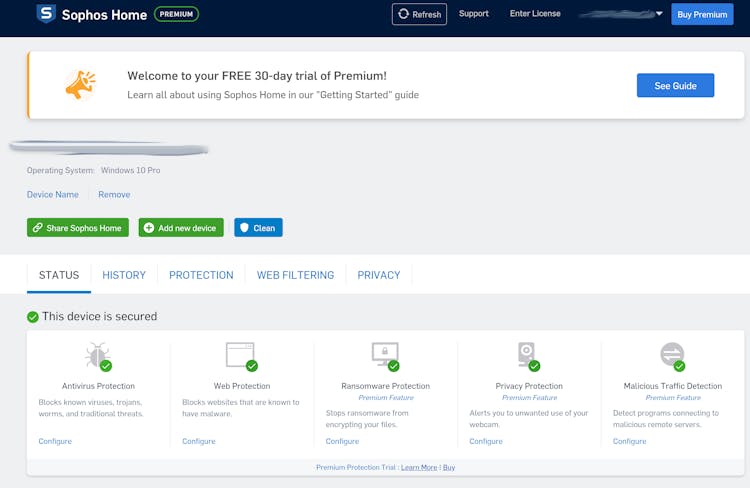Switch to the PROTECTION tab
This screenshot has width=750, height=488.
click(x=201, y=275)
